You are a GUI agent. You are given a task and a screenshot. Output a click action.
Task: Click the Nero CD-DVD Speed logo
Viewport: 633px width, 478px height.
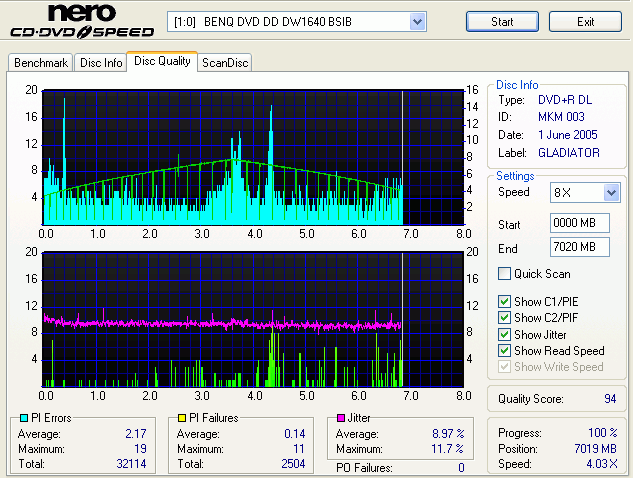80,22
